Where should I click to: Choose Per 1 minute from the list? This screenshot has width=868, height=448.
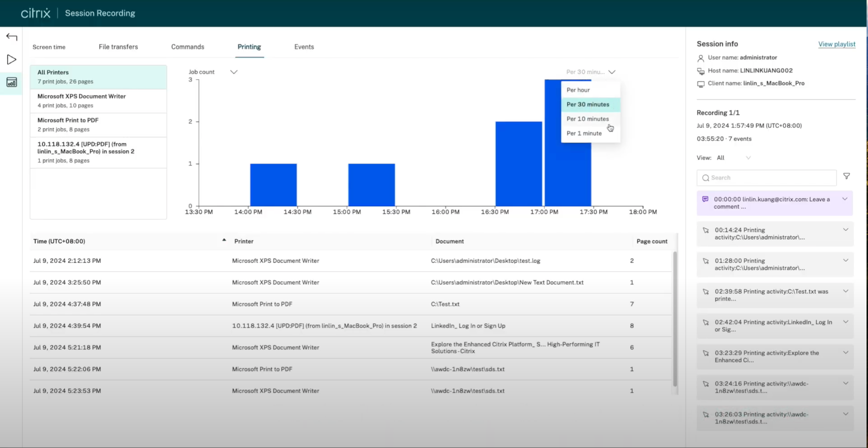[584, 134]
